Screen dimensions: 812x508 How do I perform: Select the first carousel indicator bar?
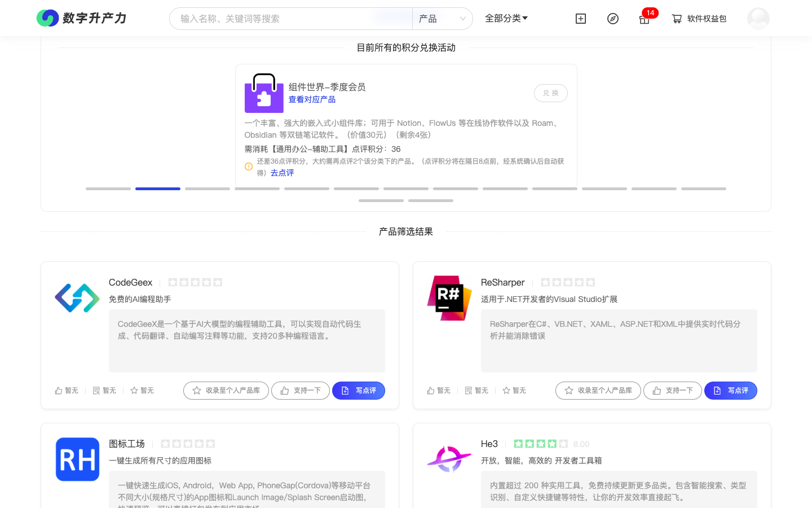click(x=108, y=189)
